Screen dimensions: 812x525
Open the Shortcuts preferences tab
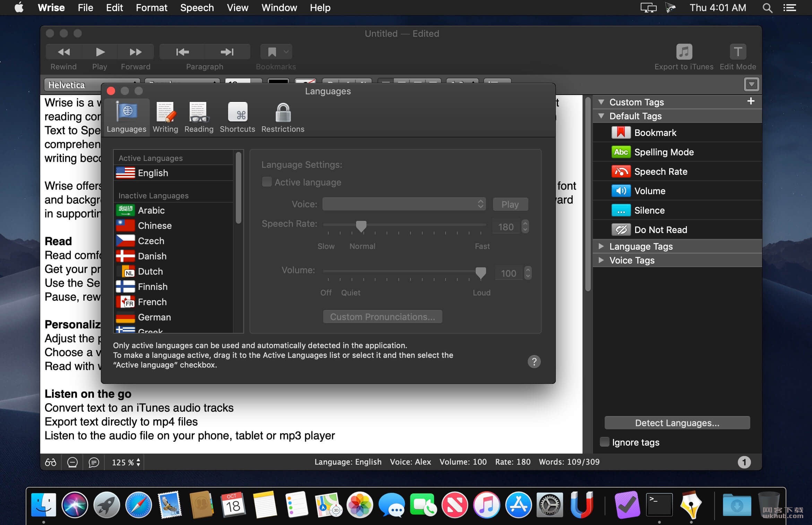pyautogui.click(x=237, y=117)
